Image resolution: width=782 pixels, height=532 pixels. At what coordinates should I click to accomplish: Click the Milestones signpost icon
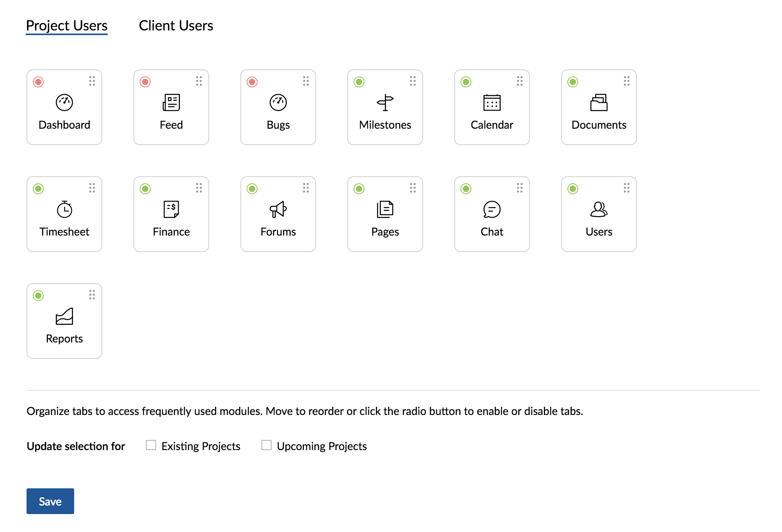coord(385,103)
